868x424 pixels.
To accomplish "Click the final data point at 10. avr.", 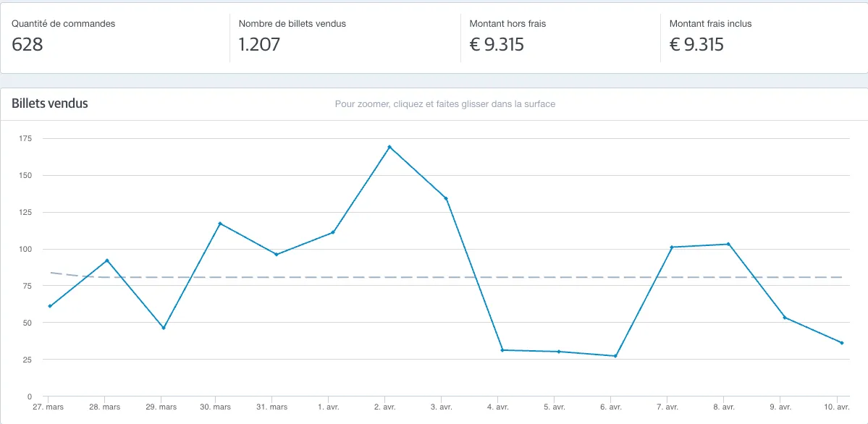I will pyautogui.click(x=841, y=343).
